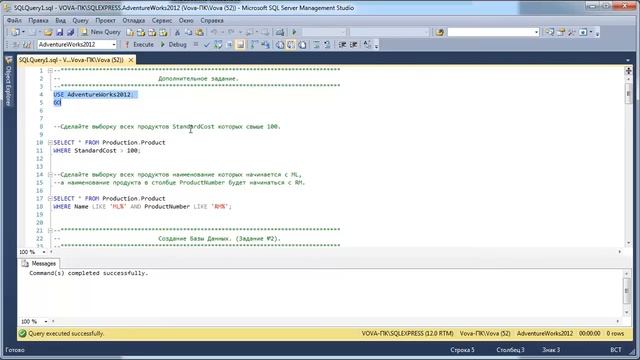Click the editor vertical scrollbar thumb
The height and width of the screenshot is (360, 640).
[628, 94]
